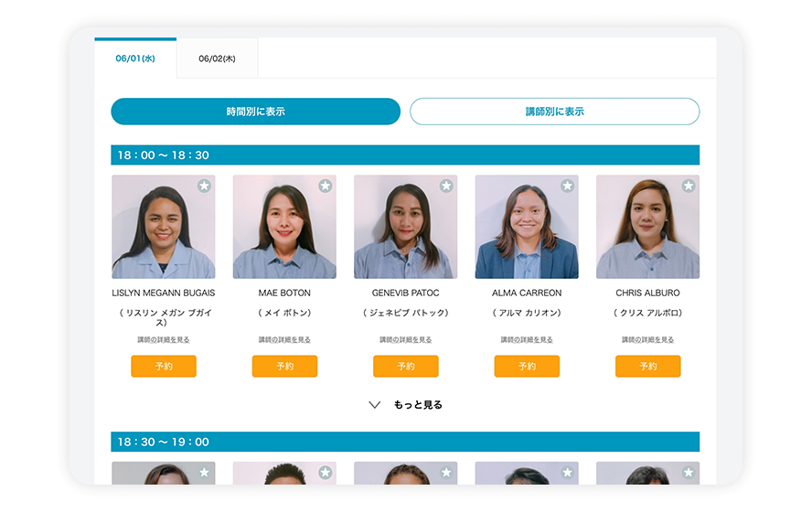Open 講師の詳細を見る link for GENEVIB PATOC

click(405, 340)
